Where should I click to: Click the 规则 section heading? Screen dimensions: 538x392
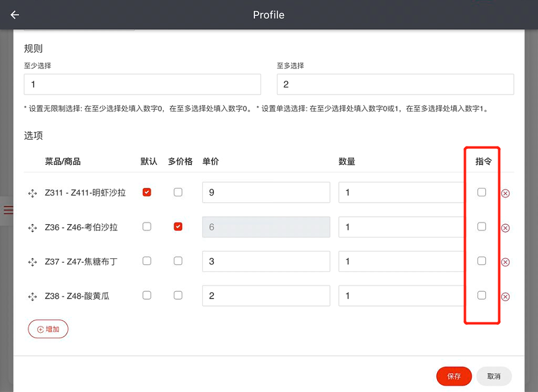pos(33,49)
